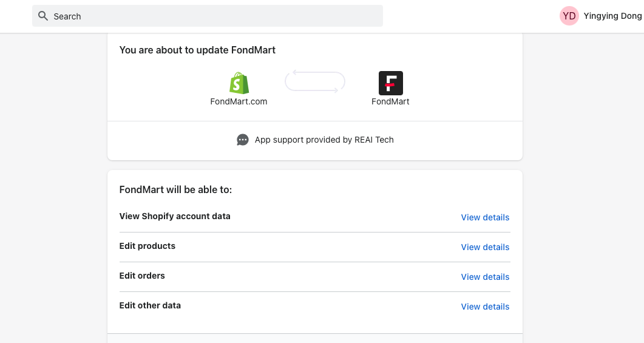644x343 pixels.
Task: Click the FondMart label under the logo
Action: pos(390,101)
